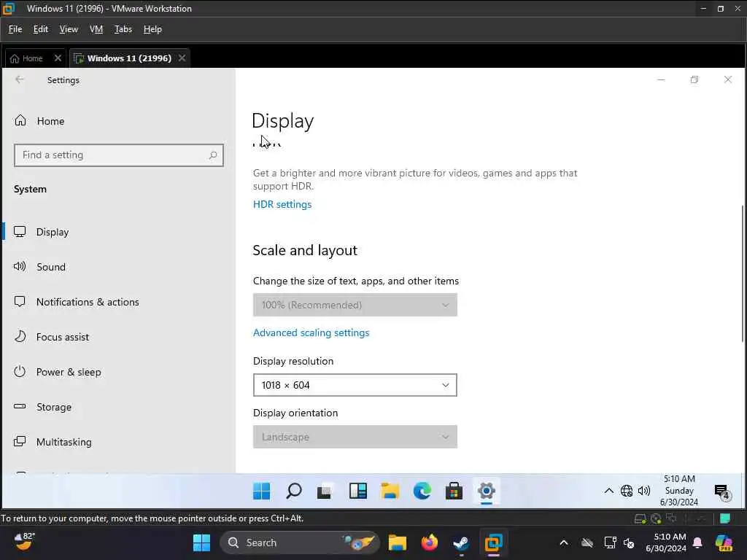This screenshot has height=560, width=747.
Task: Click the host OneDrive cloud tray icon
Action: [x=587, y=542]
